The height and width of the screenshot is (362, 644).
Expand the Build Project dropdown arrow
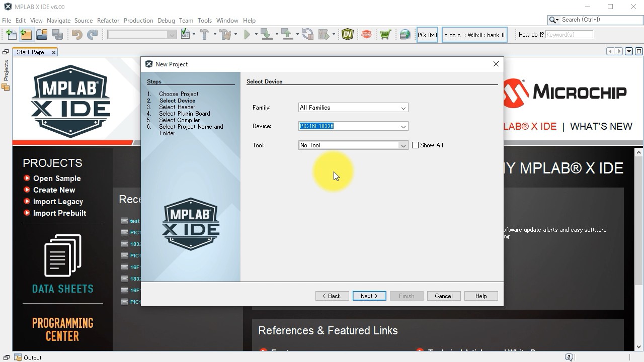[214, 35]
